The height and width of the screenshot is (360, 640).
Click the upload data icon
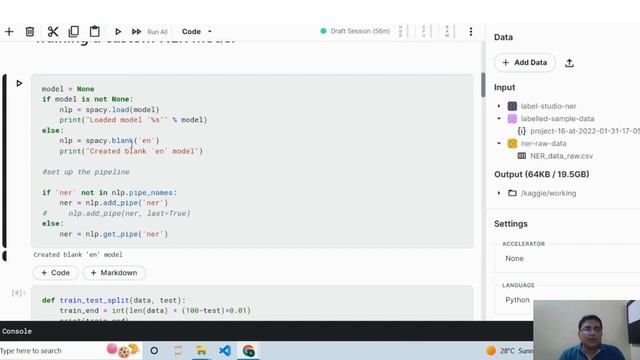pyautogui.click(x=569, y=63)
